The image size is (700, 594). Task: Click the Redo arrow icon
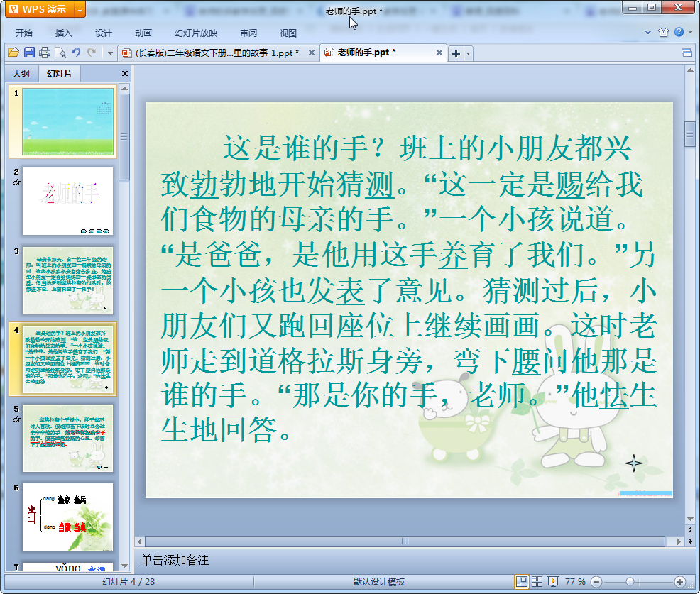click(x=92, y=53)
